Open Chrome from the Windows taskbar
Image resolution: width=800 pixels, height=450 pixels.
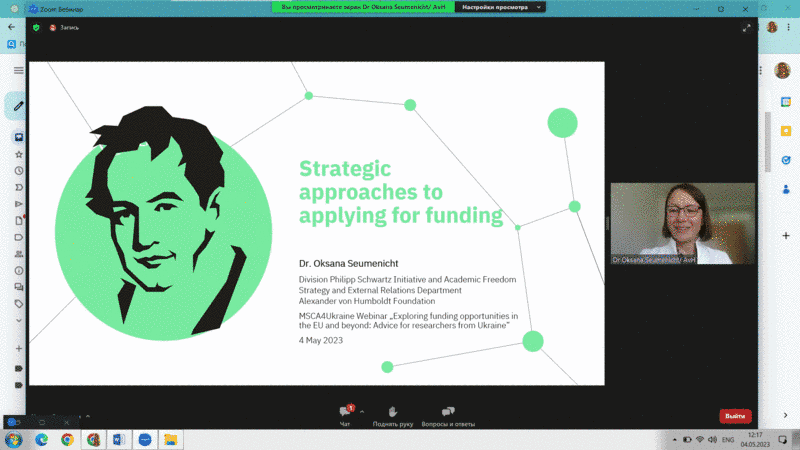[67, 439]
